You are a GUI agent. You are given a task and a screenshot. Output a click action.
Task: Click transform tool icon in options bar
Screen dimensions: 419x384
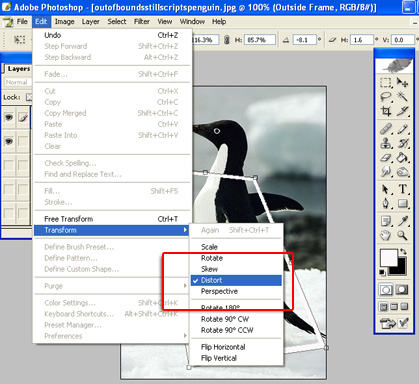tap(19, 40)
